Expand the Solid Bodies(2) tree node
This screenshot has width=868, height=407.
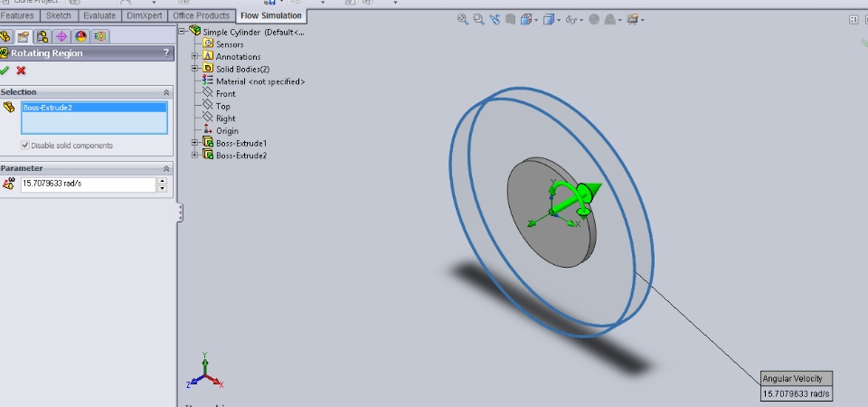click(x=195, y=69)
